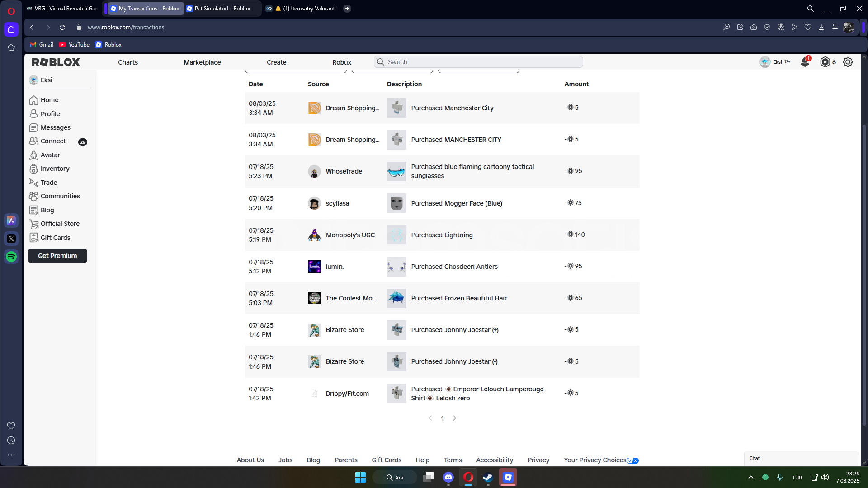Viewport: 868px width, 488px height.
Task: Go to the next transactions page
Action: (454, 418)
